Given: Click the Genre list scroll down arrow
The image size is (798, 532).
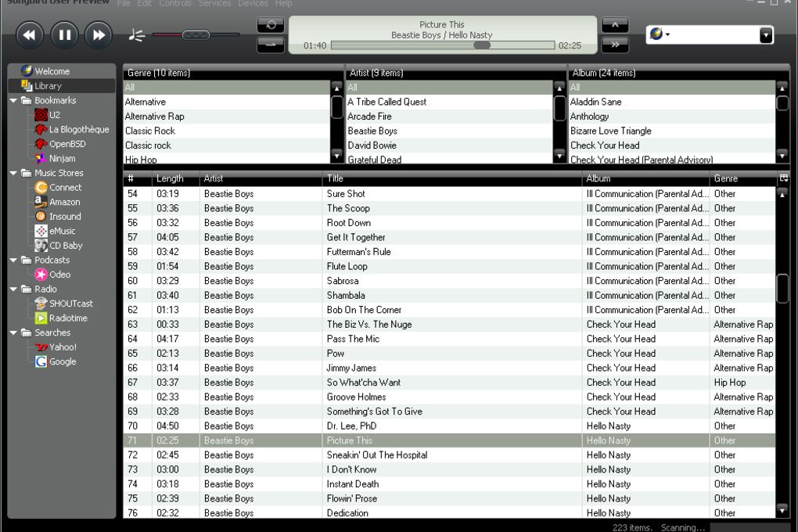Looking at the screenshot, I should (x=336, y=155).
